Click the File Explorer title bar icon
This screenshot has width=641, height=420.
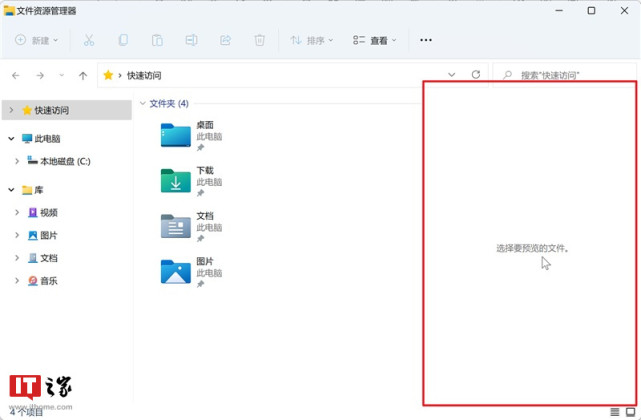9,11
